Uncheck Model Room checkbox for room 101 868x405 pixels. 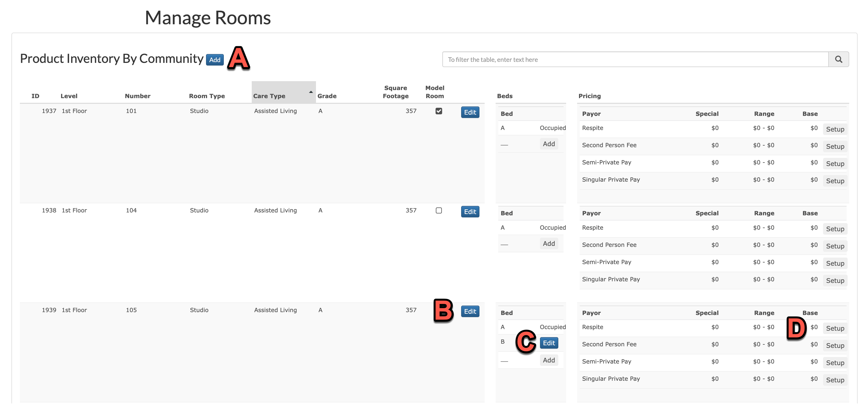point(439,111)
